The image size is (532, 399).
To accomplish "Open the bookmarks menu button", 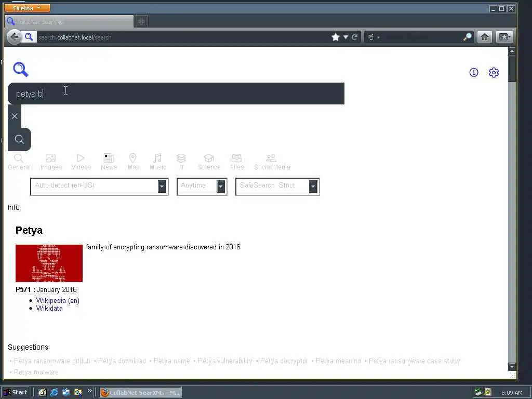I will (504, 37).
